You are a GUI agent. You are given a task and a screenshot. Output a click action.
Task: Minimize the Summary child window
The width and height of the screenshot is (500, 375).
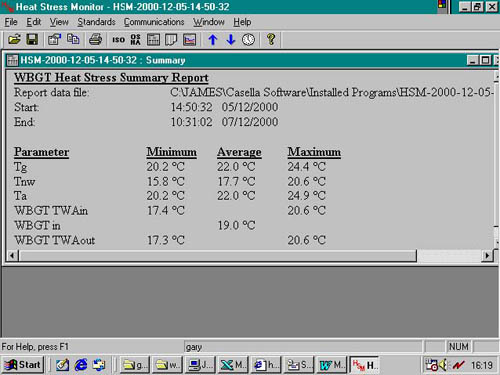point(472,60)
